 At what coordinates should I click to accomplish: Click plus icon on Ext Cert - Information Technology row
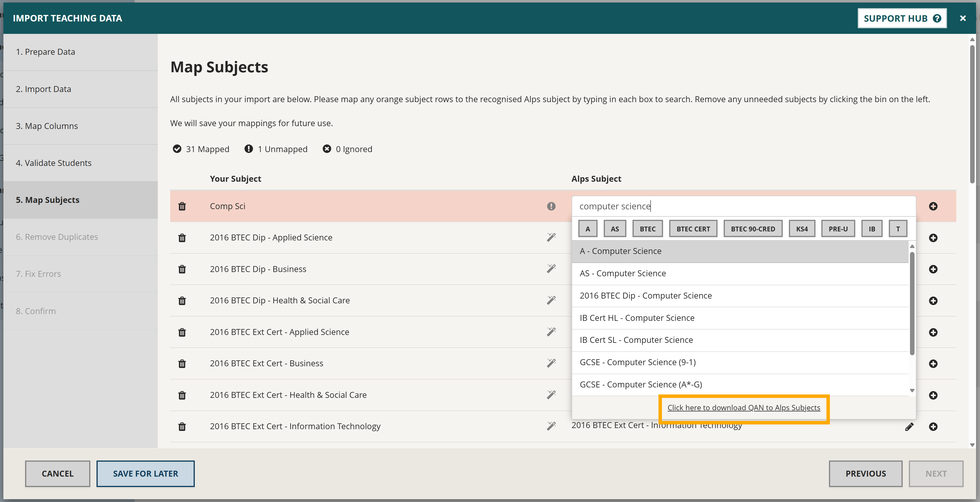pos(933,427)
